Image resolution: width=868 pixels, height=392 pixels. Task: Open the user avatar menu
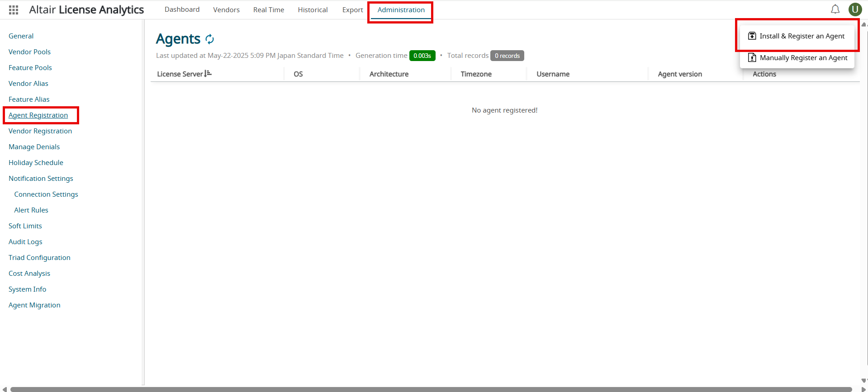[x=855, y=9]
